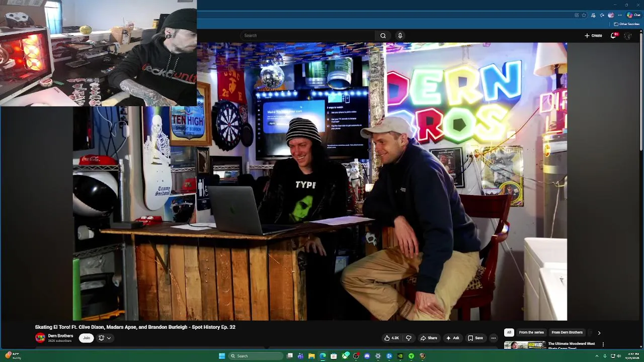Save video to playlist
The width and height of the screenshot is (644, 362).
click(x=475, y=338)
